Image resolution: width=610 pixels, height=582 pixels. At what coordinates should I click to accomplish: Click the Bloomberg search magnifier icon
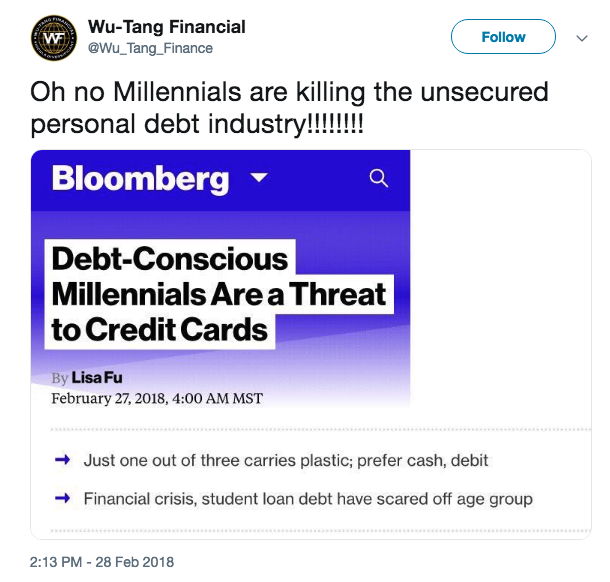tap(378, 178)
